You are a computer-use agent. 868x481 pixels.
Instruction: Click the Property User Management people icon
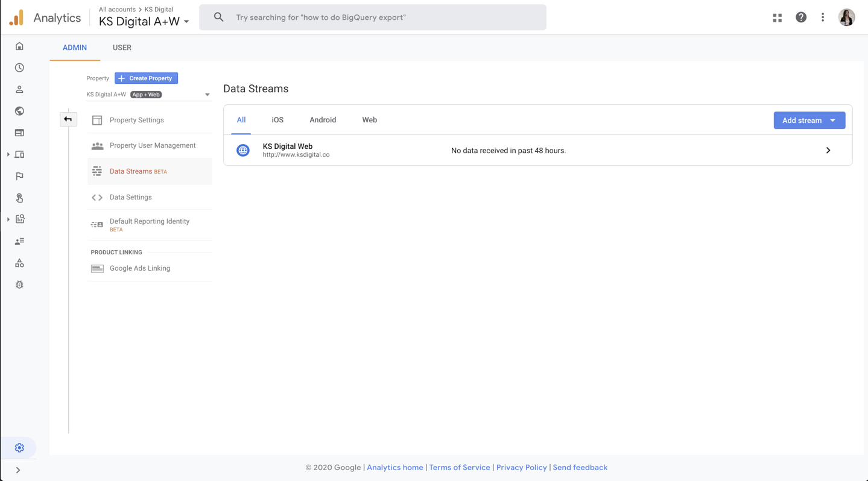click(97, 146)
